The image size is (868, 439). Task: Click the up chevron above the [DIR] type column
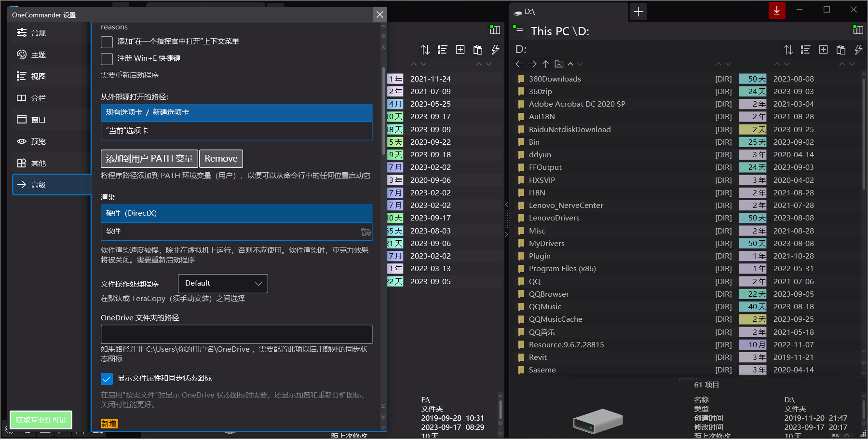[719, 64]
